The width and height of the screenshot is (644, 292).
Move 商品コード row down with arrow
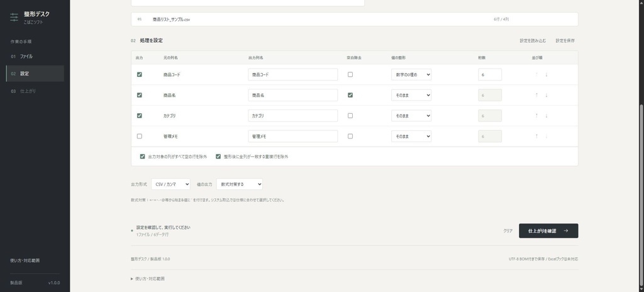pos(547,74)
